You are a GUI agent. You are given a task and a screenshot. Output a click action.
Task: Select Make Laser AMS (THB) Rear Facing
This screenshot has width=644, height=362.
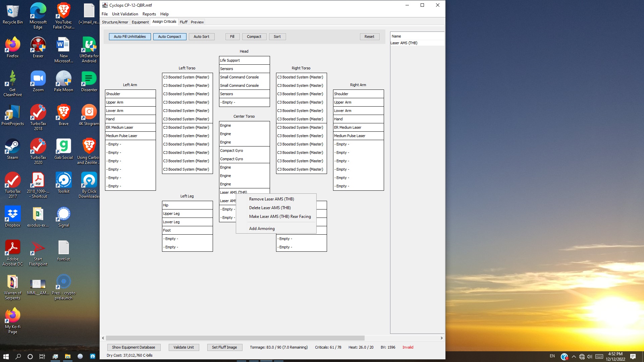coord(280,217)
